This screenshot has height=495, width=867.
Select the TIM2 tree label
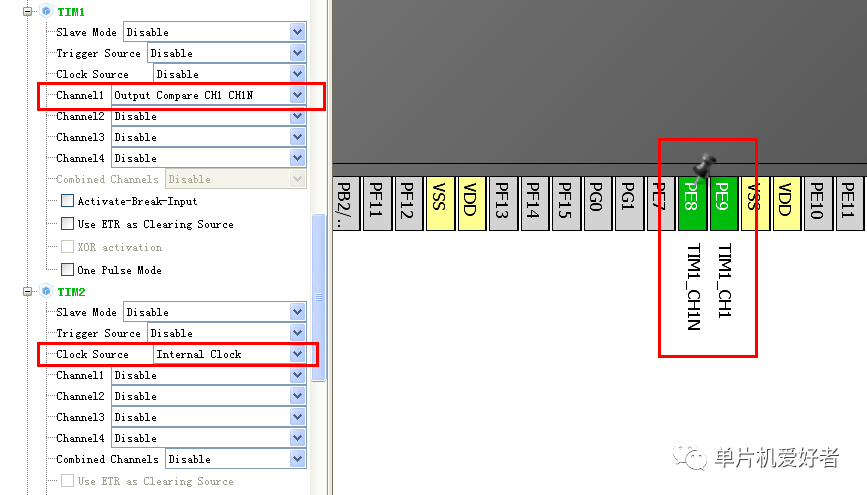(71, 291)
